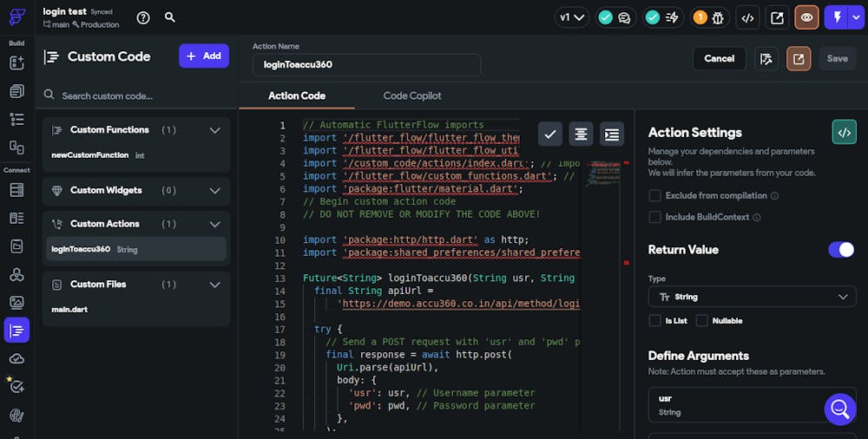Switch to the Code Copilot tab
The image size is (868, 439).
(412, 95)
